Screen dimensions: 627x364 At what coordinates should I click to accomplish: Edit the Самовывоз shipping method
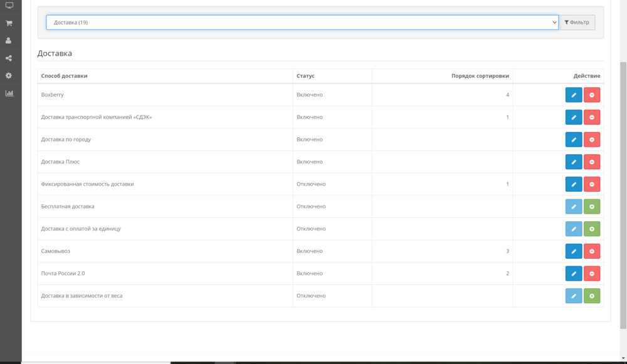coord(574,251)
